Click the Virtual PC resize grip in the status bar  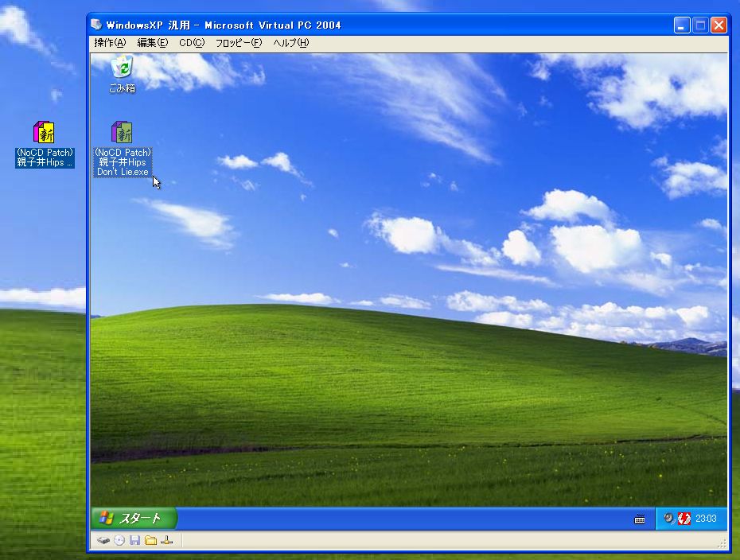tap(722, 543)
